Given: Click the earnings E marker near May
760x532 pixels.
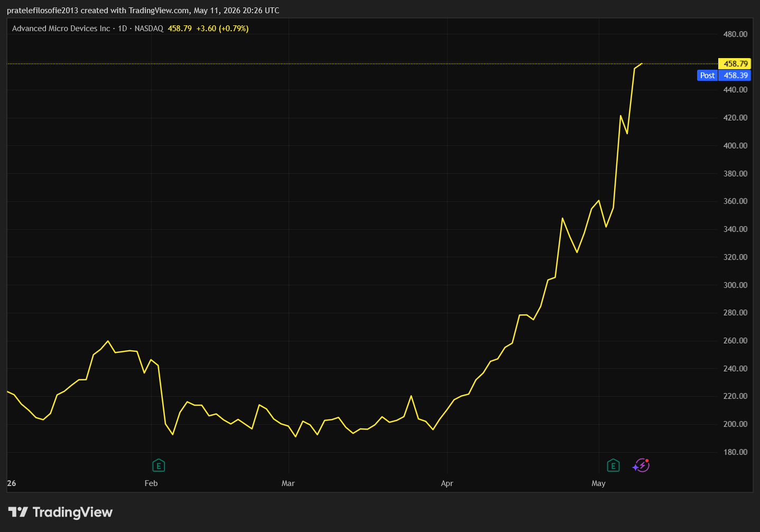Looking at the screenshot, I should pos(613,465).
